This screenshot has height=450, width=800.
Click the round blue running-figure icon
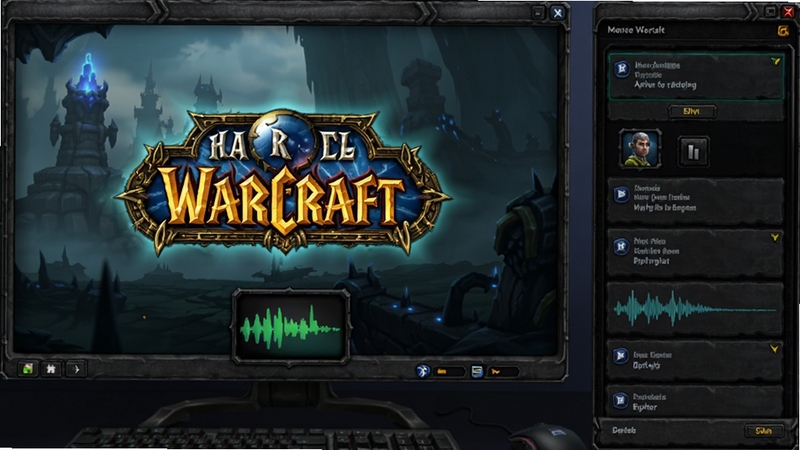point(422,371)
